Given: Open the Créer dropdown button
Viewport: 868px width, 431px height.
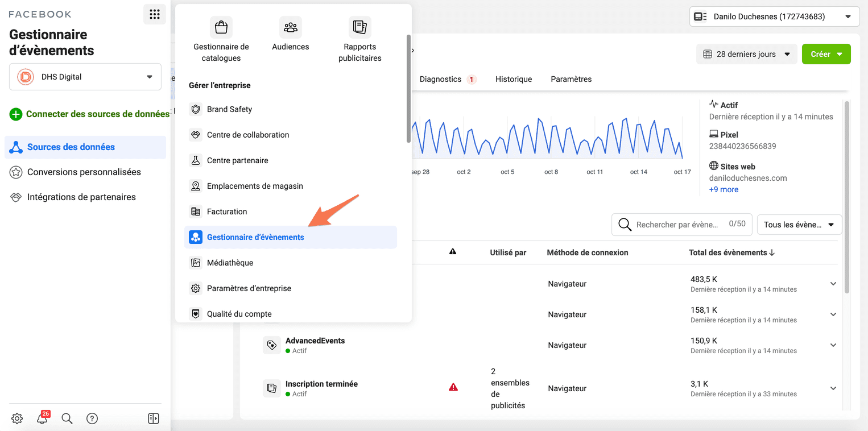Looking at the screenshot, I should (826, 54).
